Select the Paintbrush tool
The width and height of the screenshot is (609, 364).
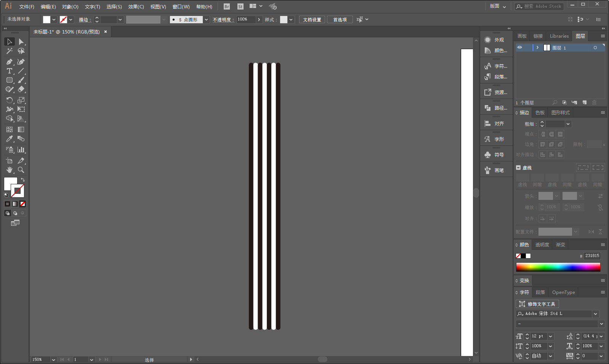[x=21, y=80]
